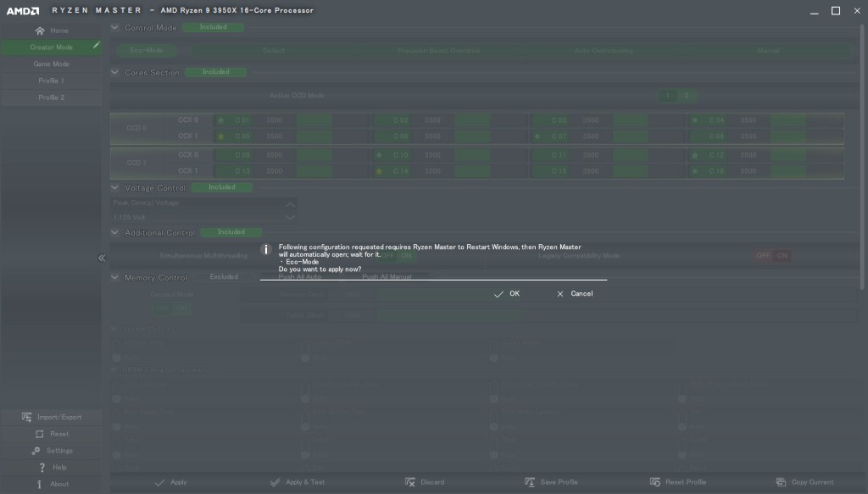Click the dialog info icon
The image size is (868, 494).
(x=265, y=249)
